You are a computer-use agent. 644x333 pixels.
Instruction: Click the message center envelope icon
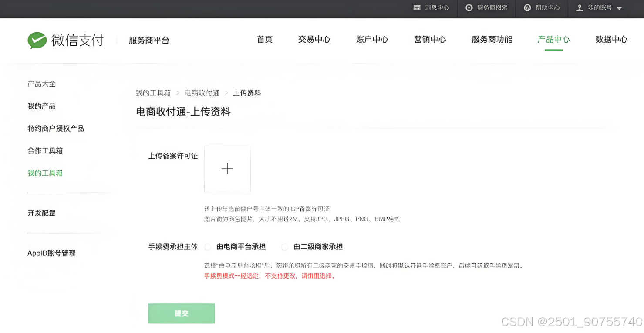click(417, 8)
